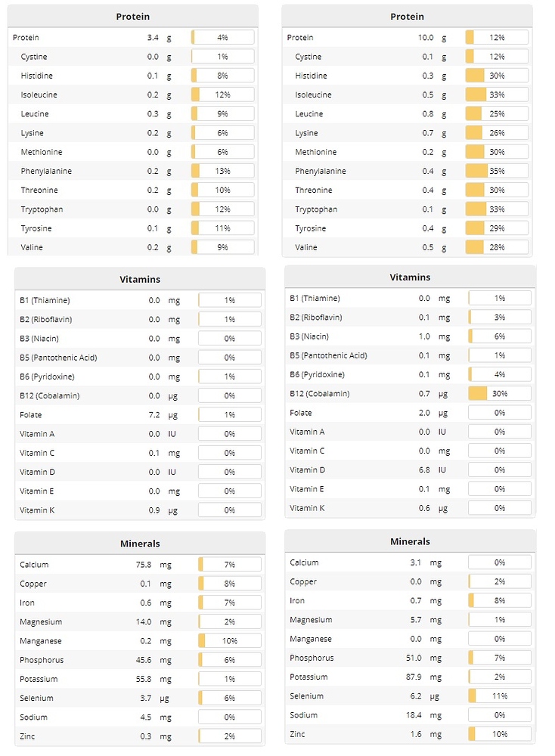Select the Selenium 11% daily value bar

(499, 696)
